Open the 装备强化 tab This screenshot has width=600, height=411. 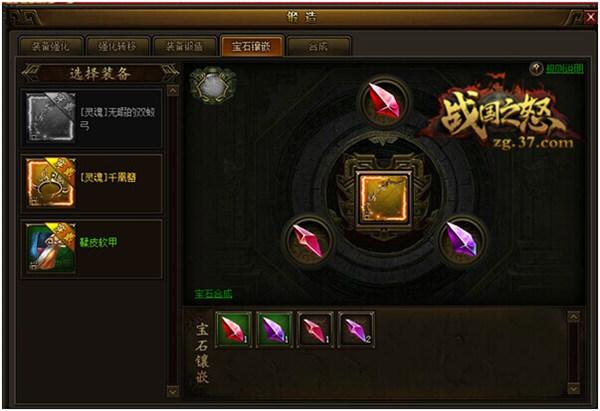point(51,47)
